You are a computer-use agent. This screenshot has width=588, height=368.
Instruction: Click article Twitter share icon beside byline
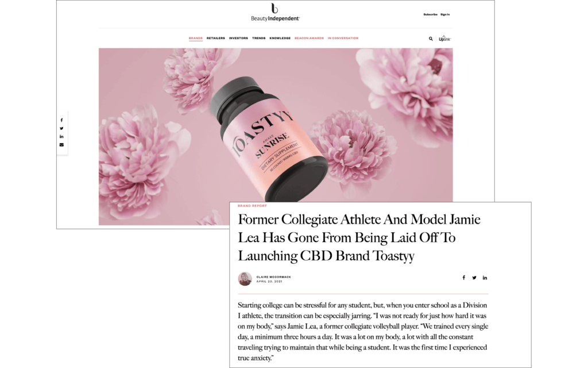(474, 278)
